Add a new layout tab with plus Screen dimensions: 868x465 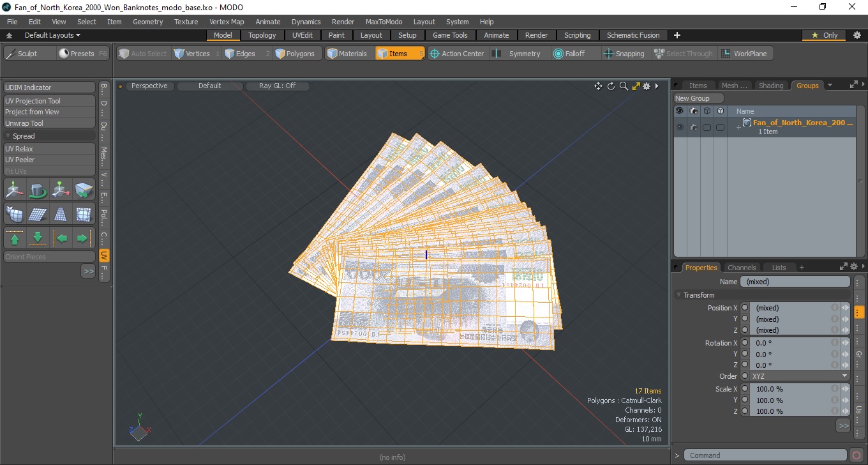[677, 35]
